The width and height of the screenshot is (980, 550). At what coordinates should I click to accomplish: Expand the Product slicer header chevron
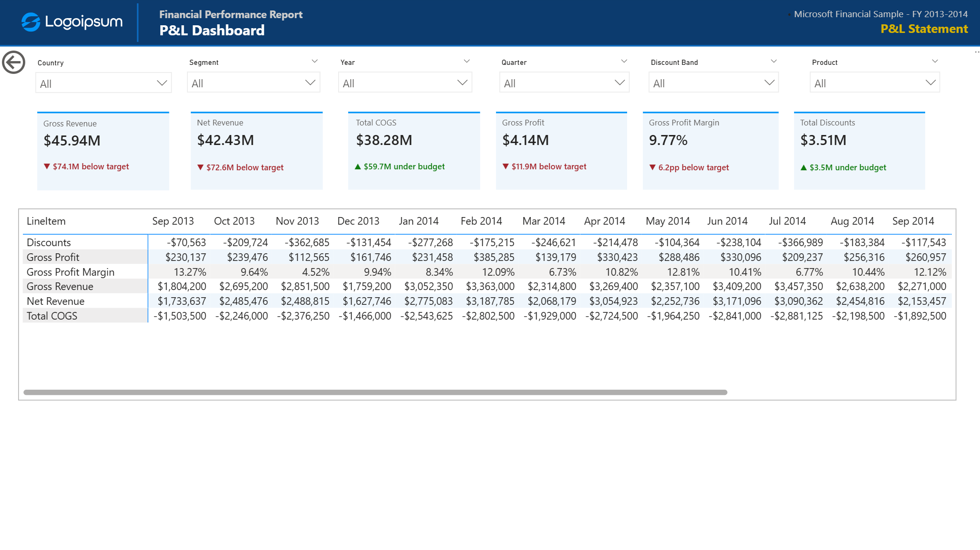(x=935, y=62)
